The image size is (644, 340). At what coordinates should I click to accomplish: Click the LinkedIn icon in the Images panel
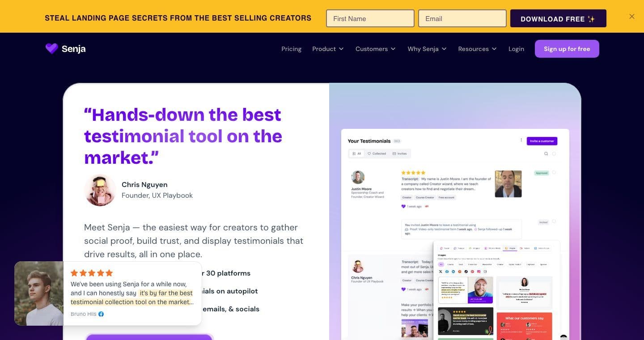[453, 272]
